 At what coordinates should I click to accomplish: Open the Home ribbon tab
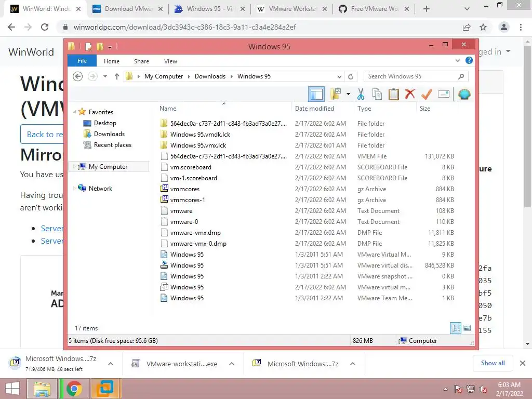112,61
